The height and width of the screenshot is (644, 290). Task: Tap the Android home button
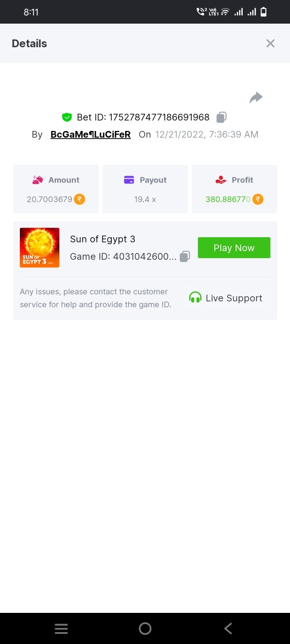145,629
